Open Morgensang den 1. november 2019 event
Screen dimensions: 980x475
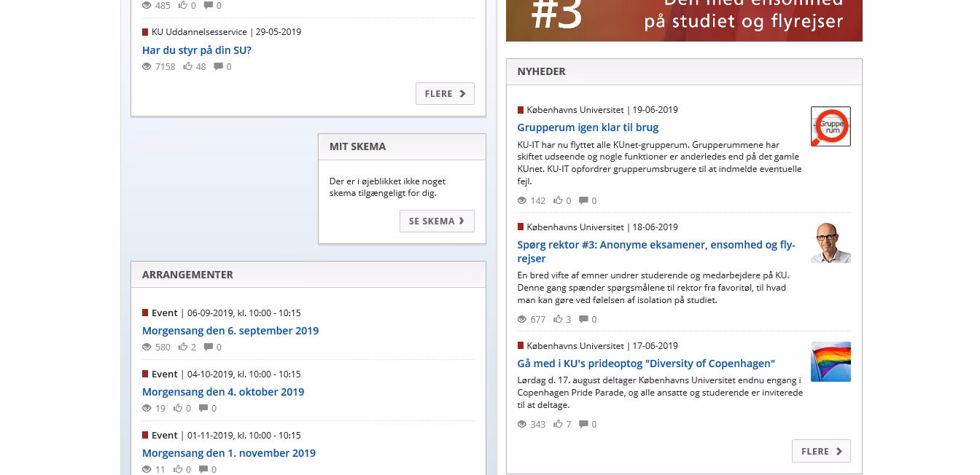(229, 452)
